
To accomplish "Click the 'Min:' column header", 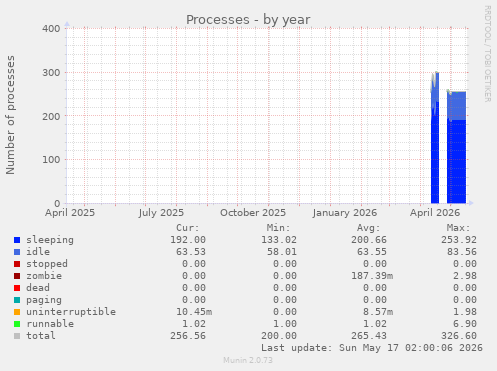I will click(x=278, y=228).
